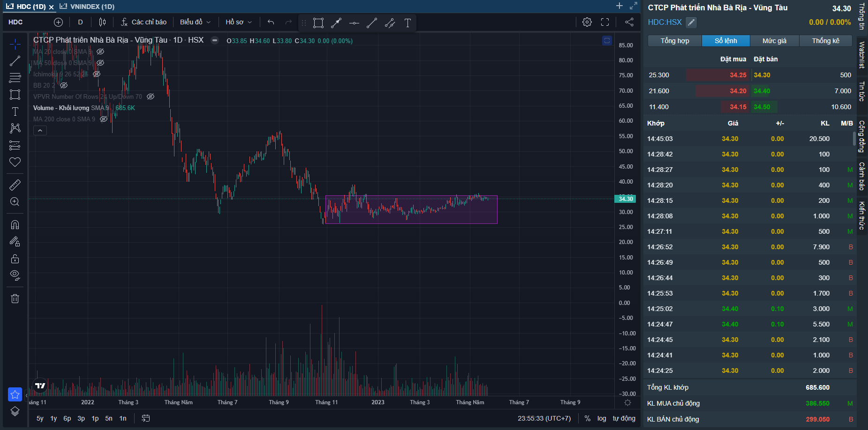Click the compare or add symbol plus icon

[x=58, y=22]
